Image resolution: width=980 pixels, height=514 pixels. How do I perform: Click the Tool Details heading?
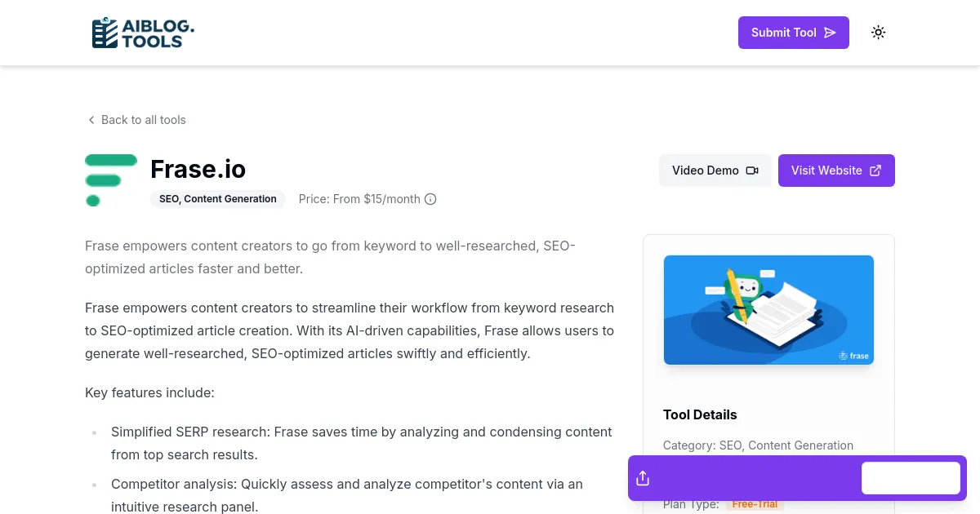coord(700,414)
